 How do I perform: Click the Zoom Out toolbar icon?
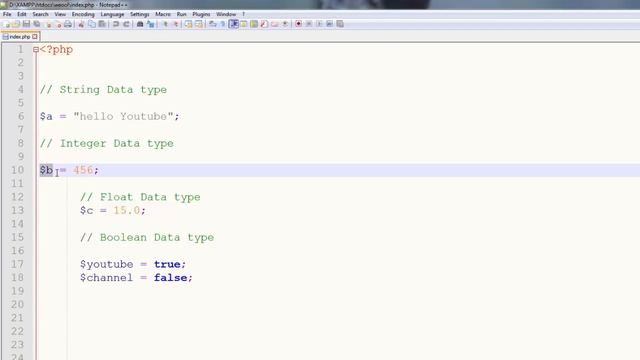(176, 24)
